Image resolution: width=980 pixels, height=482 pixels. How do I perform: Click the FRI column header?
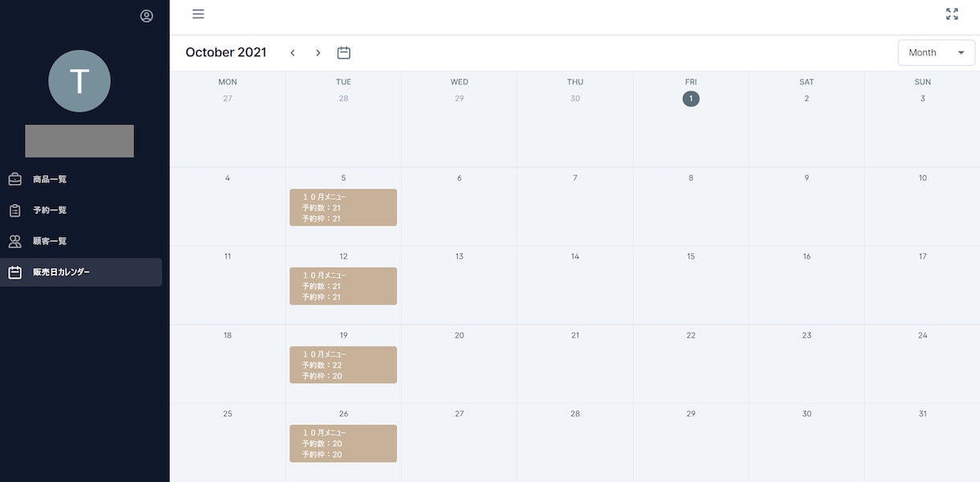[x=691, y=82]
